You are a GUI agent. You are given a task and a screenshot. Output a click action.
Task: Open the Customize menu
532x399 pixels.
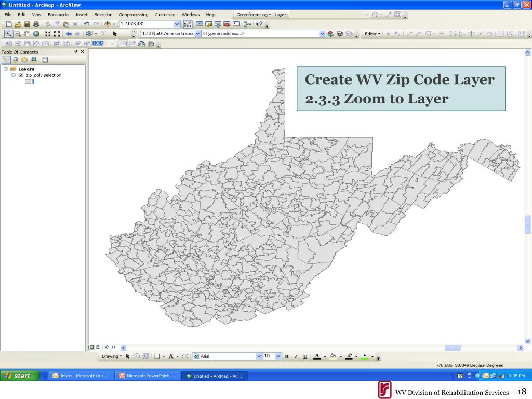tap(165, 15)
